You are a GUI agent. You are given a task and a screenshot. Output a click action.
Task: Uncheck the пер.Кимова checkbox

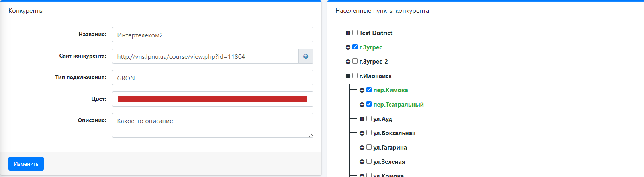pyautogui.click(x=369, y=90)
